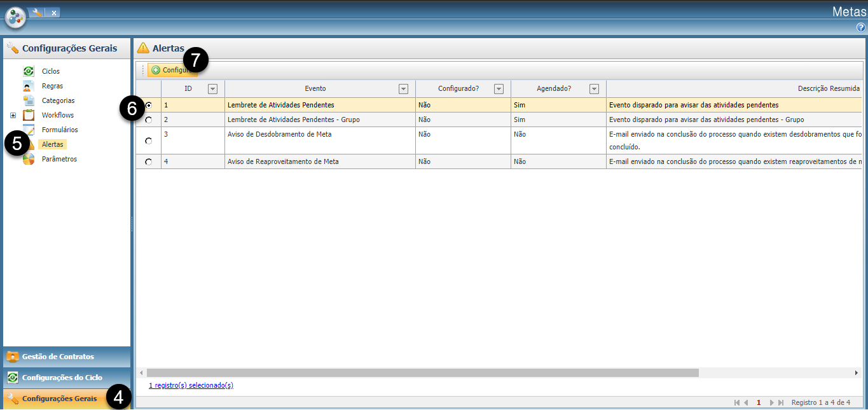868x410 pixels.
Task: Open the Evento column filter dropdown
Action: click(x=403, y=89)
